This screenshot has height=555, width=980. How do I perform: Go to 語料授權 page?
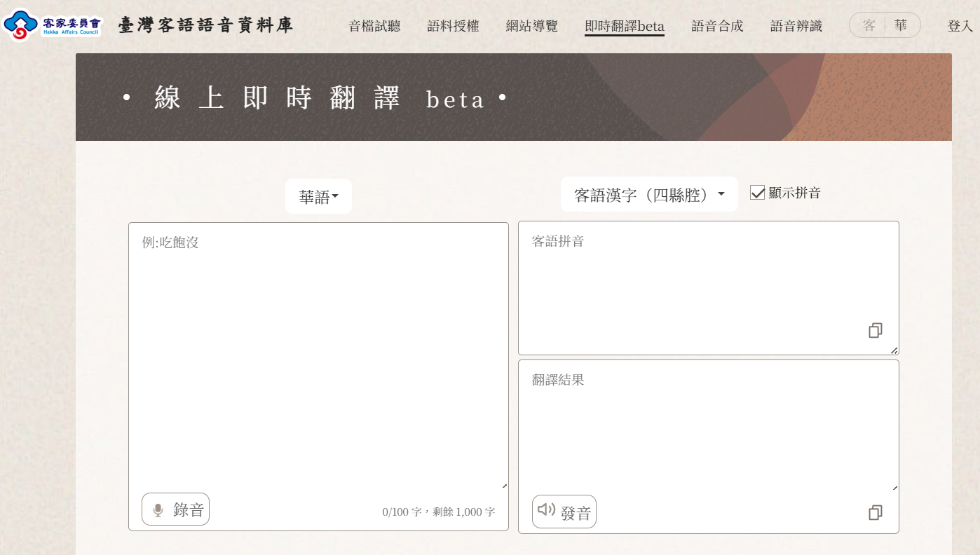tap(453, 27)
